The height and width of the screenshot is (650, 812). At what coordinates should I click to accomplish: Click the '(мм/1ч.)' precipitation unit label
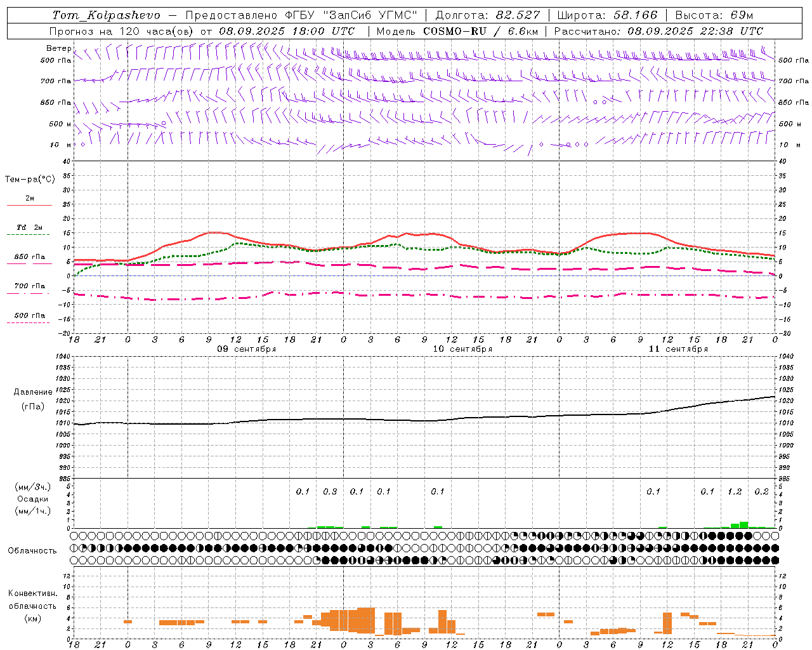click(x=33, y=511)
